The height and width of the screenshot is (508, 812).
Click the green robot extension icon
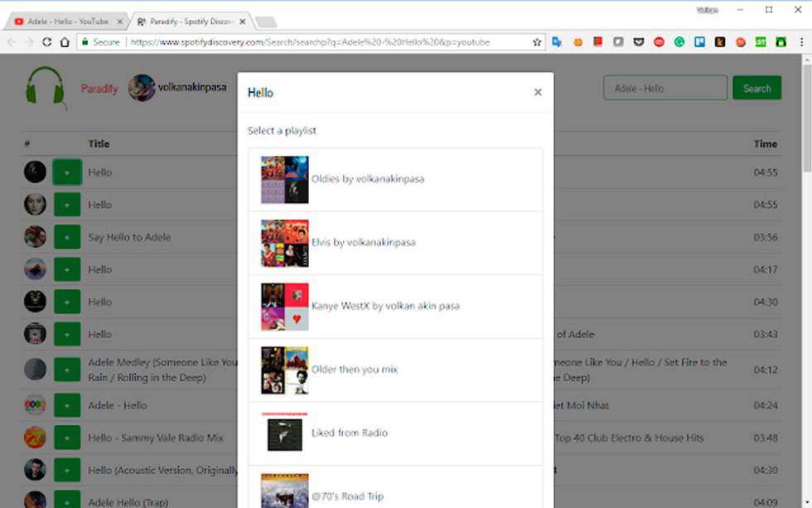tap(781, 42)
